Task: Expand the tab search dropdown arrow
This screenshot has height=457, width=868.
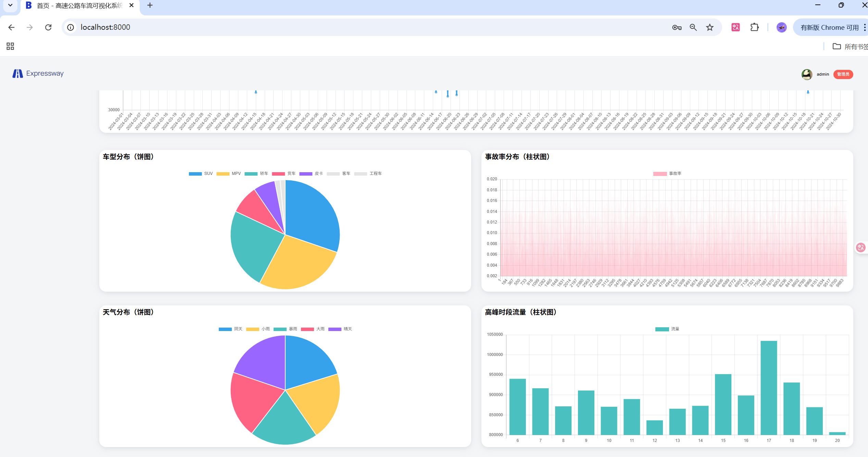Action: [x=10, y=5]
